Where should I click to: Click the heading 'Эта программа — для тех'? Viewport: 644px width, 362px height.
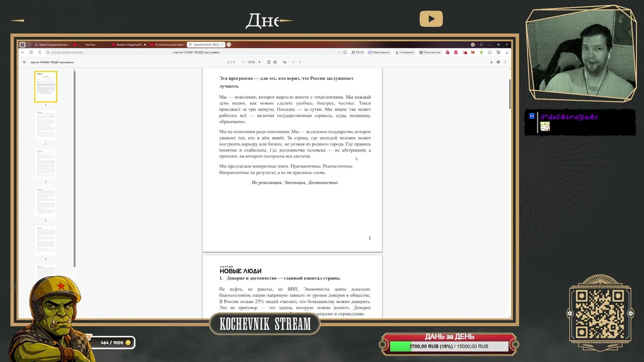286,82
